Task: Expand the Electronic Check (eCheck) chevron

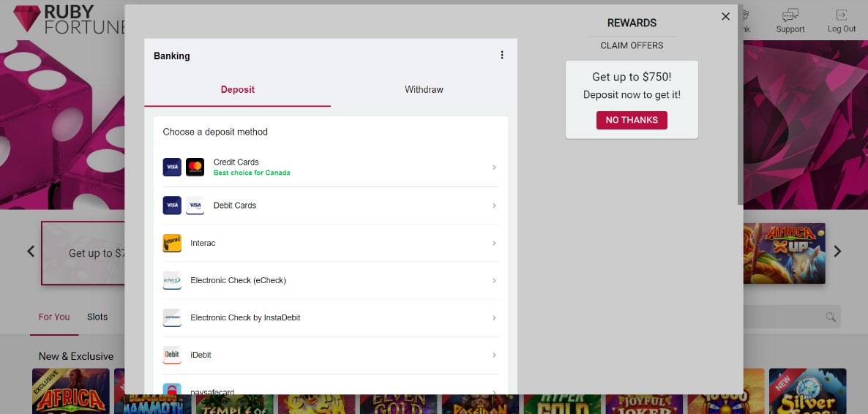Action: point(494,280)
